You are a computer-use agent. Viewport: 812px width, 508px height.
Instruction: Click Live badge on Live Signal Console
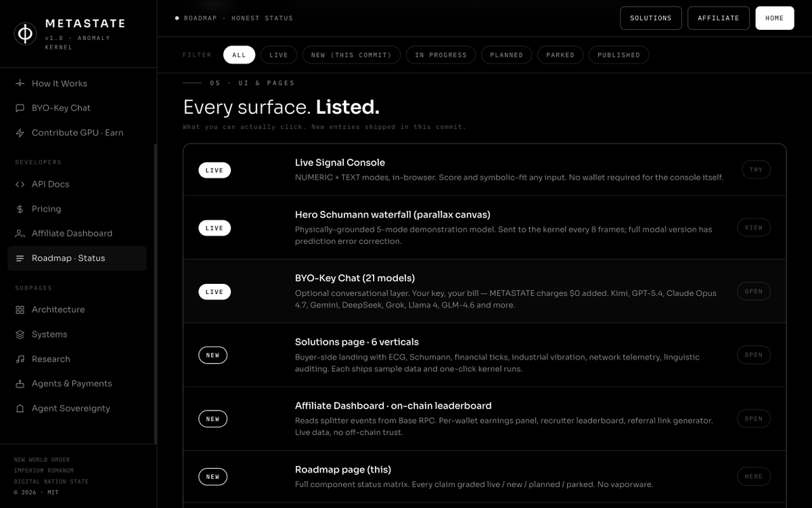pos(215,170)
